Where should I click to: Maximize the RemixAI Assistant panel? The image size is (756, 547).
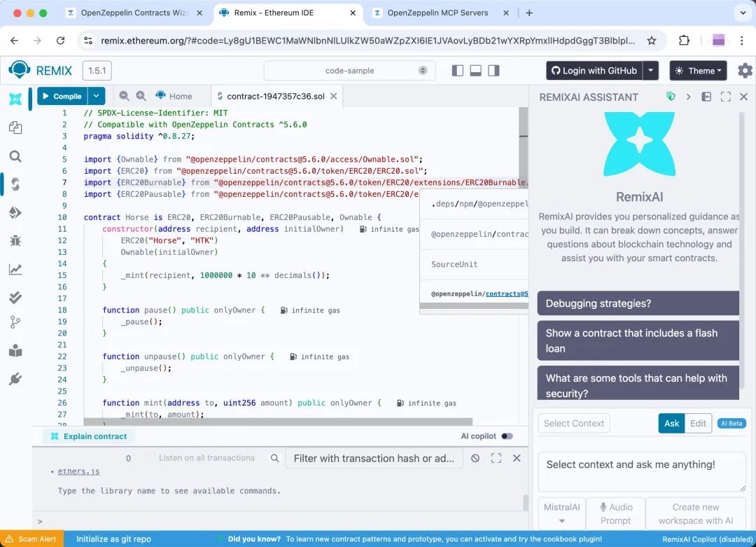725,97
